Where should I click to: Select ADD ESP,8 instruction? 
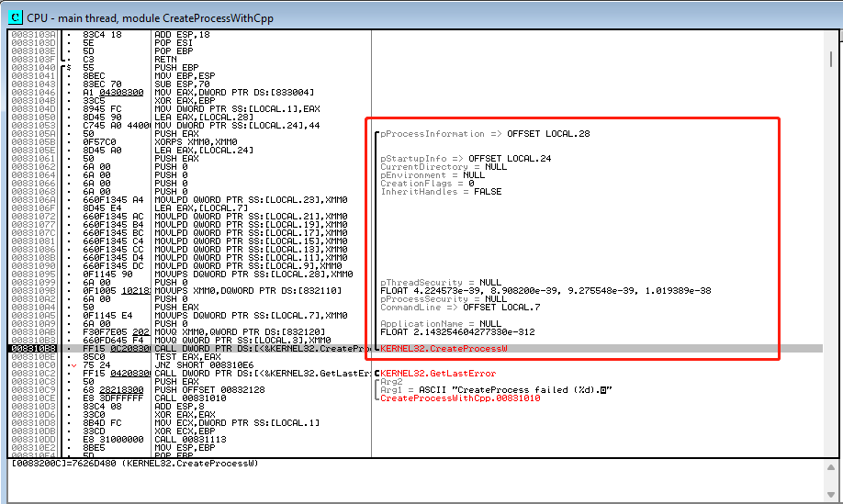click(179, 407)
